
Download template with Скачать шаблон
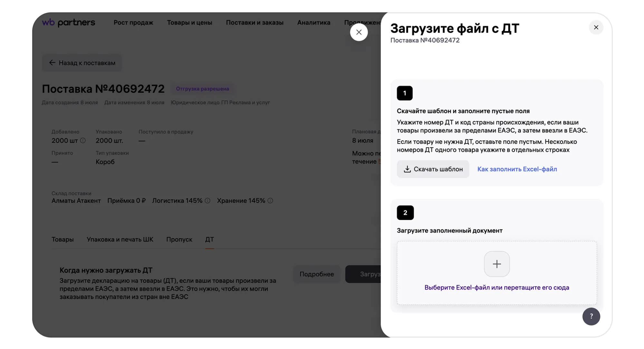433,169
